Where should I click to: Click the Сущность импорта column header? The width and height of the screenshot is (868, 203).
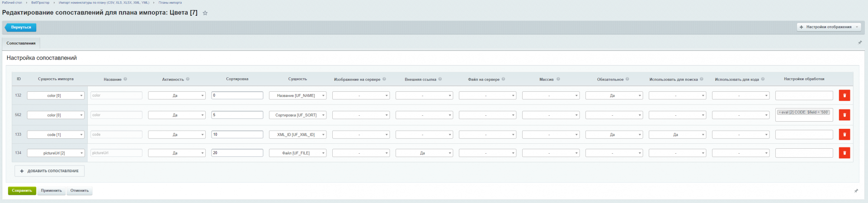pyautogui.click(x=56, y=79)
